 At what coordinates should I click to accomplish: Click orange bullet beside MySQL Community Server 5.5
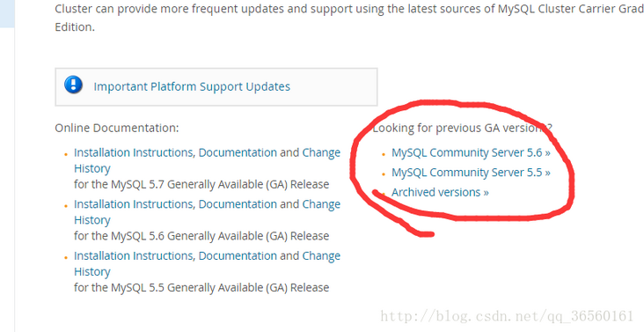[384, 173]
